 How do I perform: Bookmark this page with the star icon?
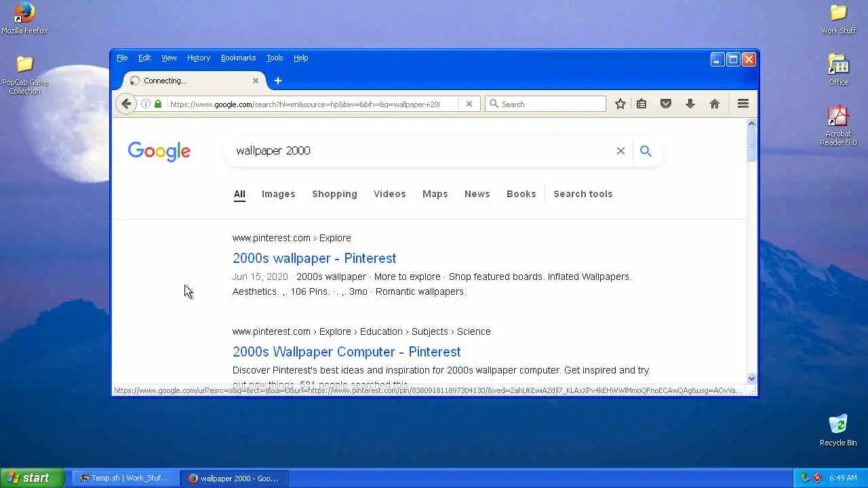620,104
